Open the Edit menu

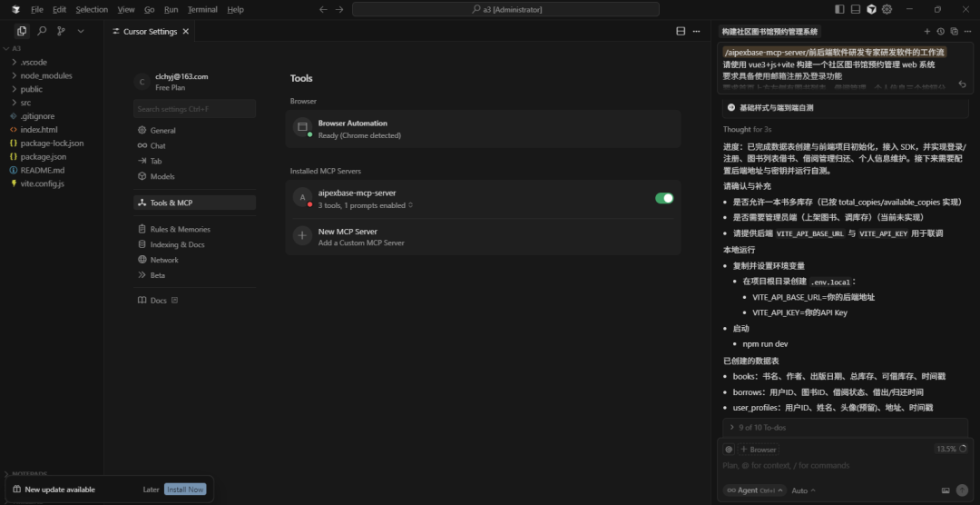(59, 9)
